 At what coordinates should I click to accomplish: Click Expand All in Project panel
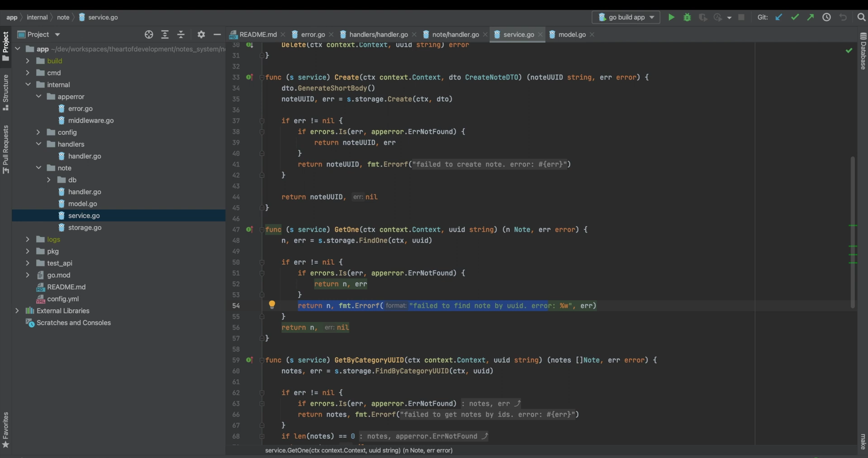(165, 34)
